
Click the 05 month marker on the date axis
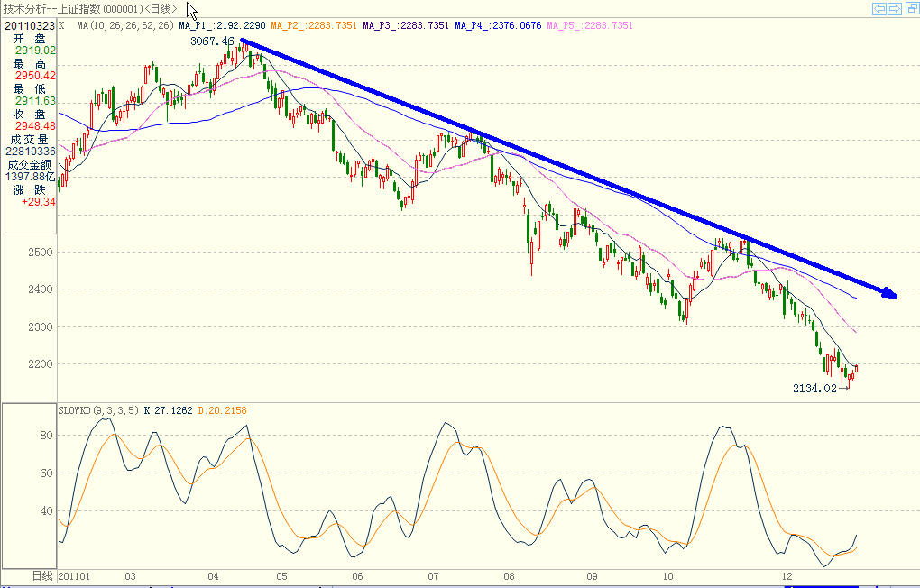[x=281, y=577]
